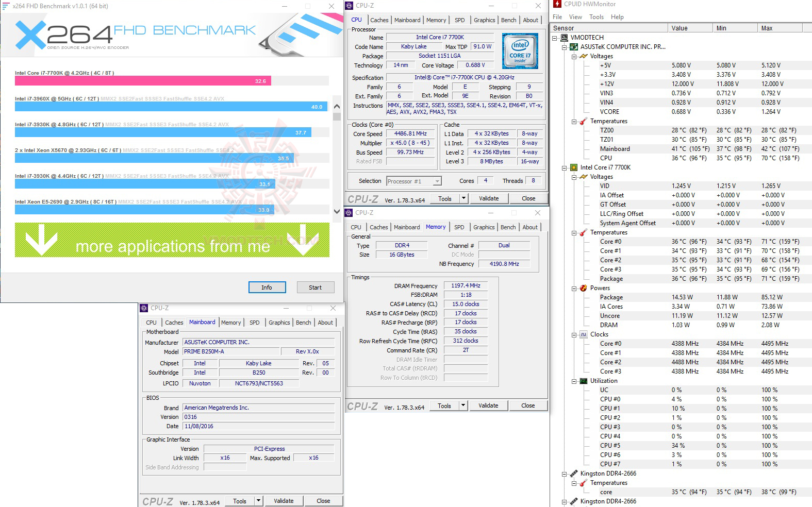
Task: Click the Intel Core i7 7700K chip icon
Action: point(574,167)
